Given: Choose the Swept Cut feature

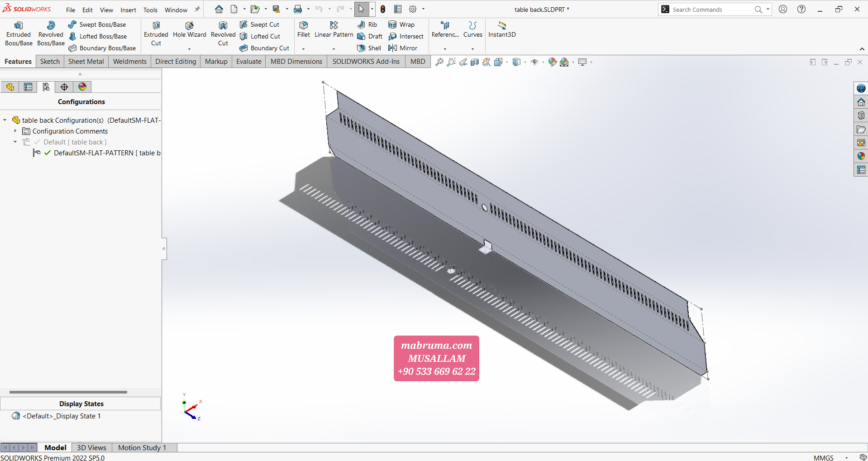Looking at the screenshot, I should (260, 24).
